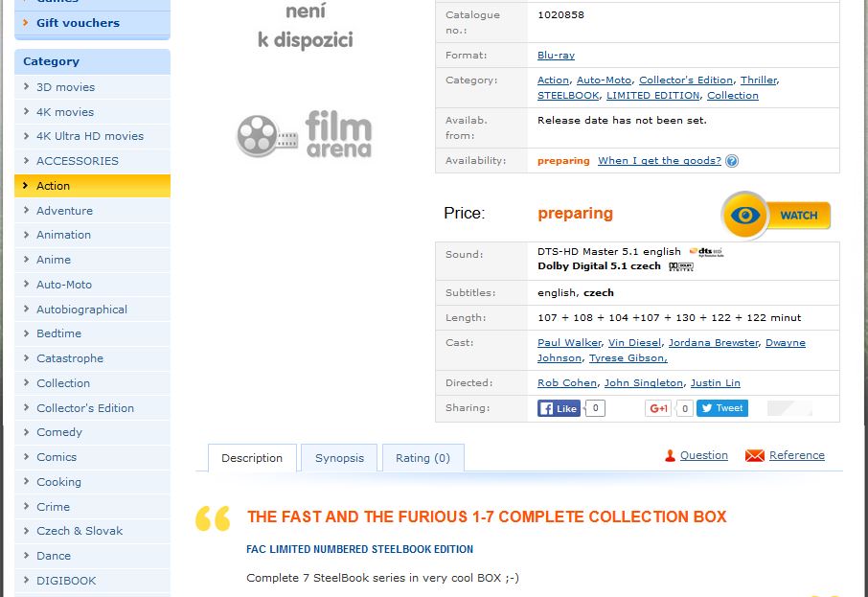868x597 pixels.
Task: Open Collector's Edition in the sidebar
Action: pos(92,408)
